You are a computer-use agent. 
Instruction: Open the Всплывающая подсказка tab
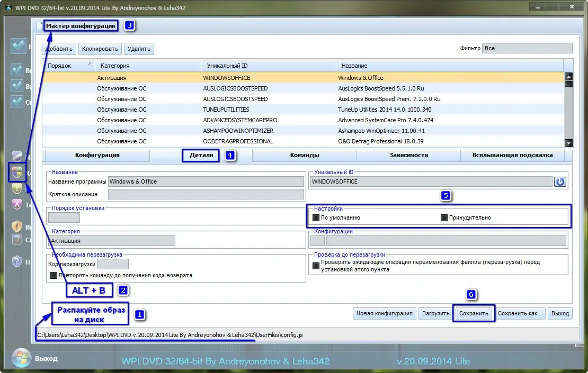coord(512,155)
